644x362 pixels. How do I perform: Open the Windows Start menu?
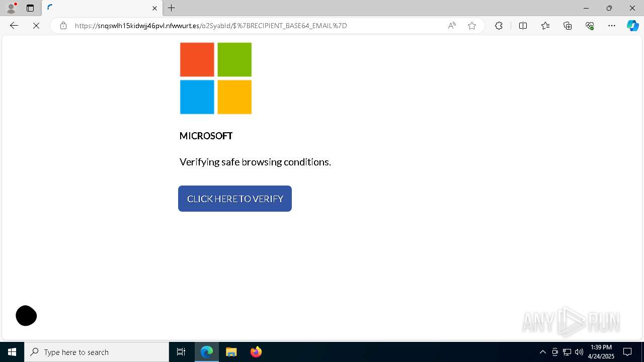pos(12,352)
